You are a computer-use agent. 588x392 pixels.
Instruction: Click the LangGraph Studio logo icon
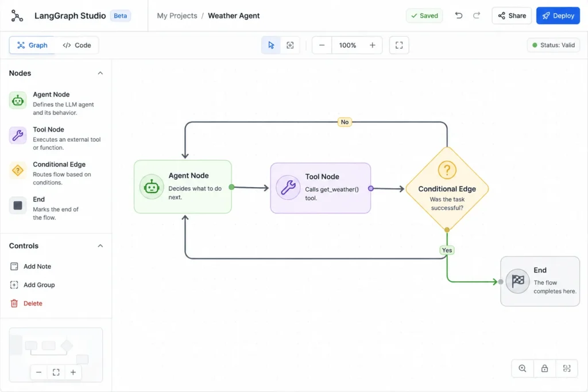[17, 15]
